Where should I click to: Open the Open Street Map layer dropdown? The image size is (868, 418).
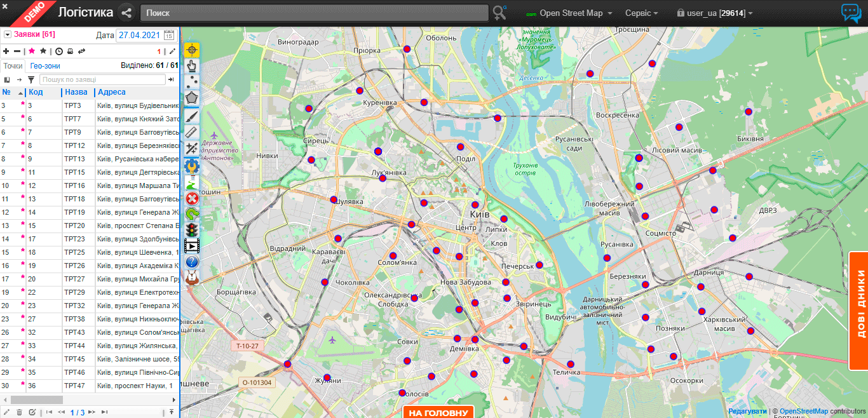click(571, 13)
